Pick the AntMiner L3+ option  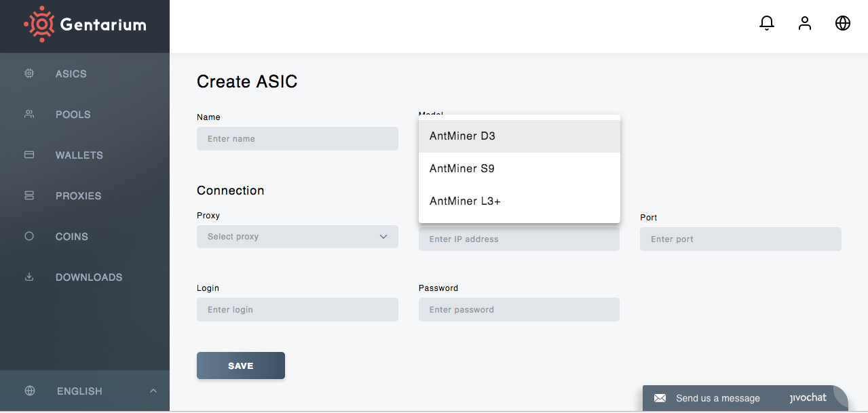click(x=519, y=201)
